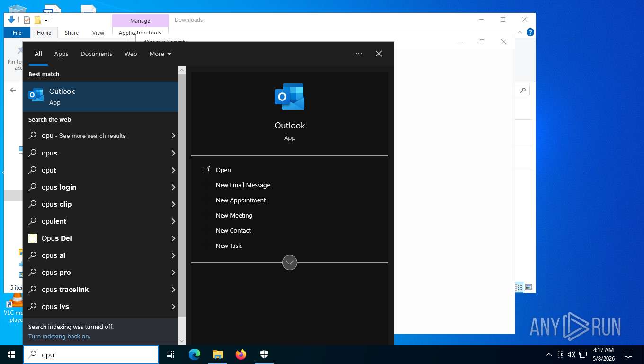
Task: Open the View ribbon tab in Explorer
Action: [98, 33]
